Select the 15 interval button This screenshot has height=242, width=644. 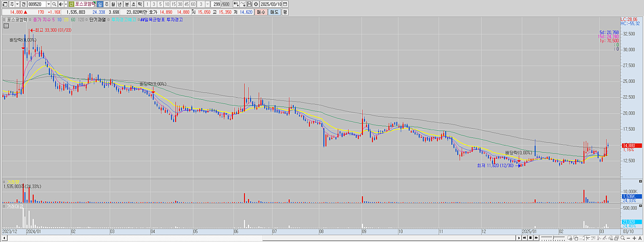coord(173,4)
